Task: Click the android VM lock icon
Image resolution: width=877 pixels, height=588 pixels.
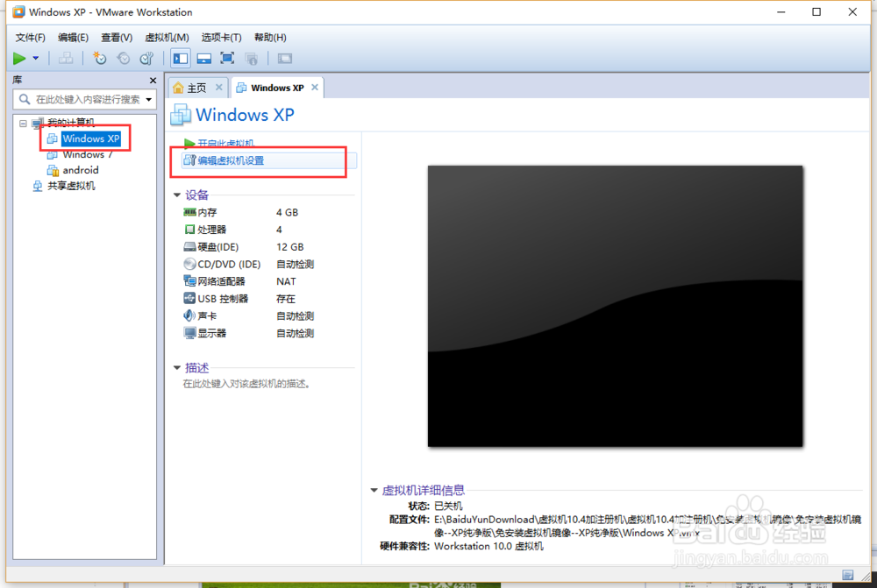Action: [53, 171]
